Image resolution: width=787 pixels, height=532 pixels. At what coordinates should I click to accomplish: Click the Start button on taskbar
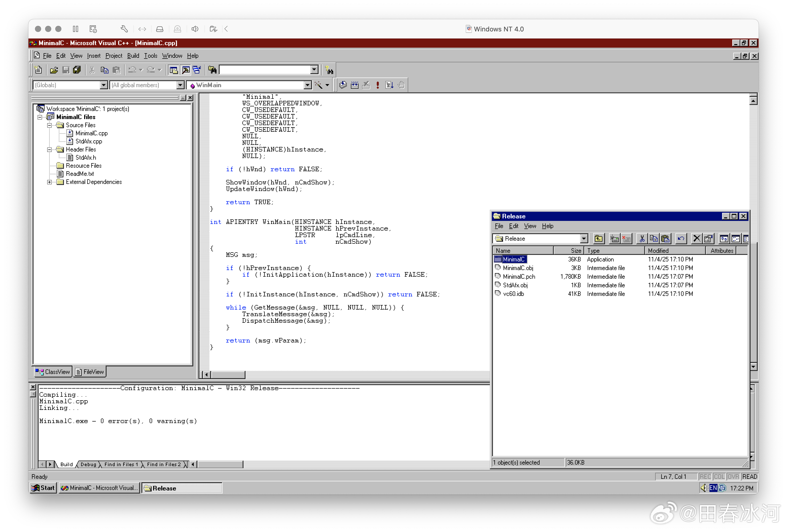43,488
